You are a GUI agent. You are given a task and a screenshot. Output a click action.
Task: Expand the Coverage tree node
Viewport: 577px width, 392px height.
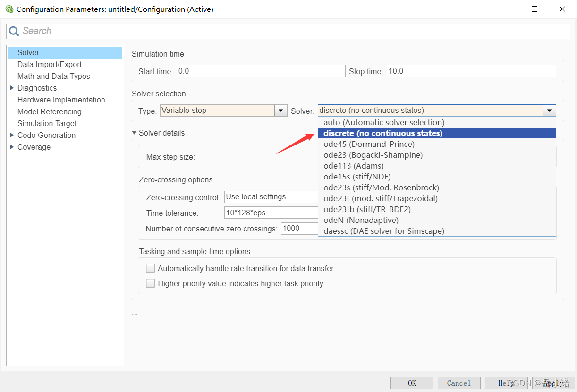point(12,147)
